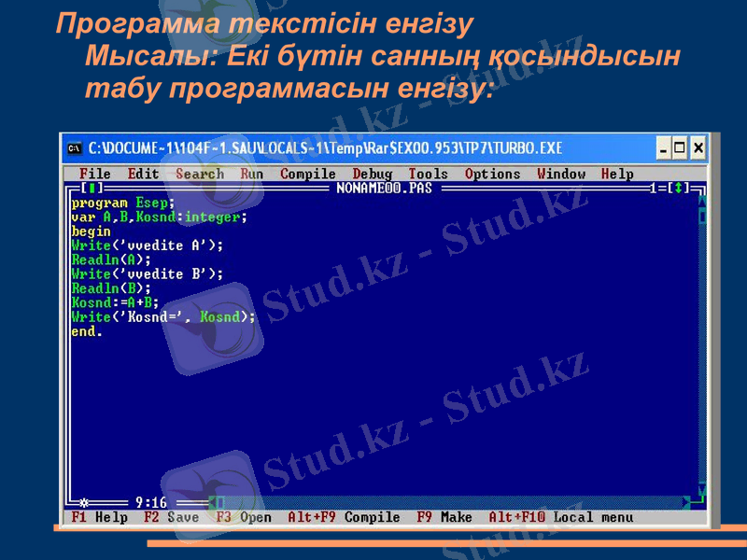The image size is (747, 560).
Task: Click the resize corner handle of the editor window
Action: click(x=701, y=501)
